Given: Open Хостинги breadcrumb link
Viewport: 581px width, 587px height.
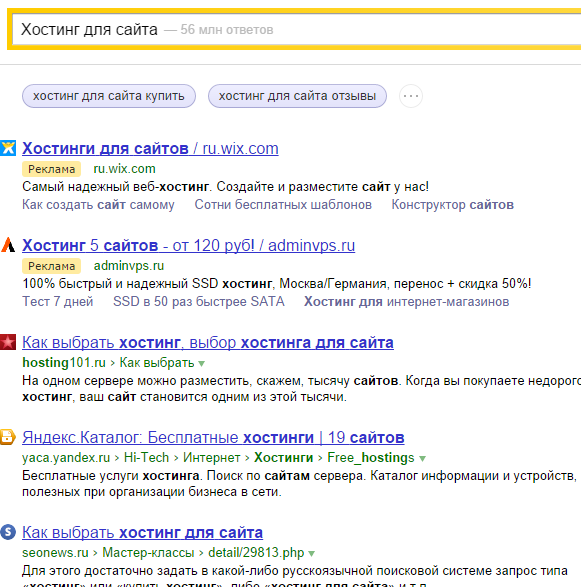Looking at the screenshot, I should [x=283, y=457].
